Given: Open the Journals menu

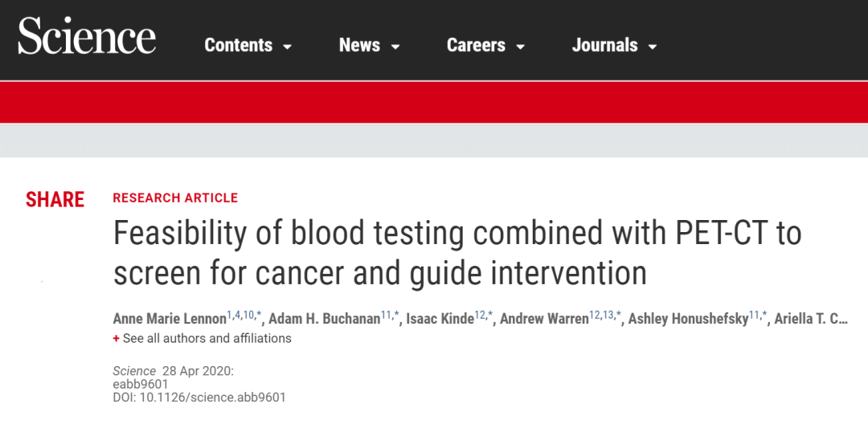Looking at the screenshot, I should (x=604, y=46).
